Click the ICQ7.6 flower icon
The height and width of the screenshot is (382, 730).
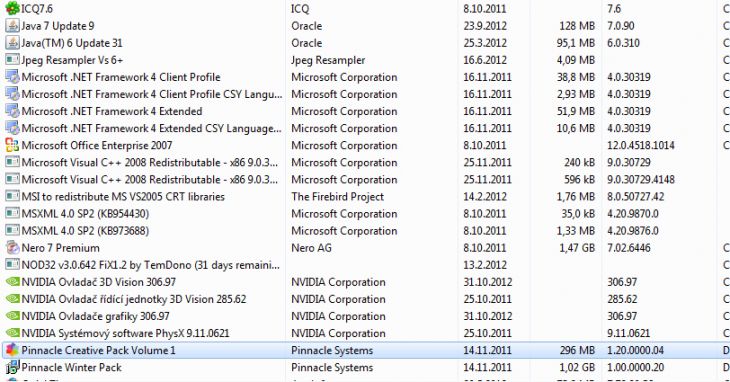point(12,8)
